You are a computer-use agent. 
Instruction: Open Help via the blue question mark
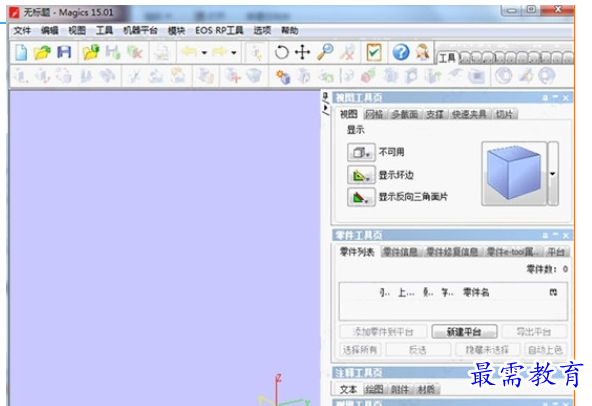pyautogui.click(x=401, y=52)
